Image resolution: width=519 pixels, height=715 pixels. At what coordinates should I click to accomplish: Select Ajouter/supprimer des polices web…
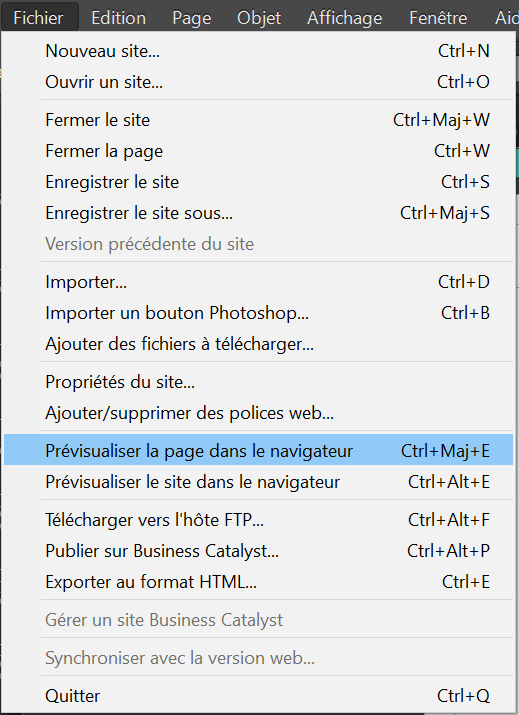[x=259, y=413]
